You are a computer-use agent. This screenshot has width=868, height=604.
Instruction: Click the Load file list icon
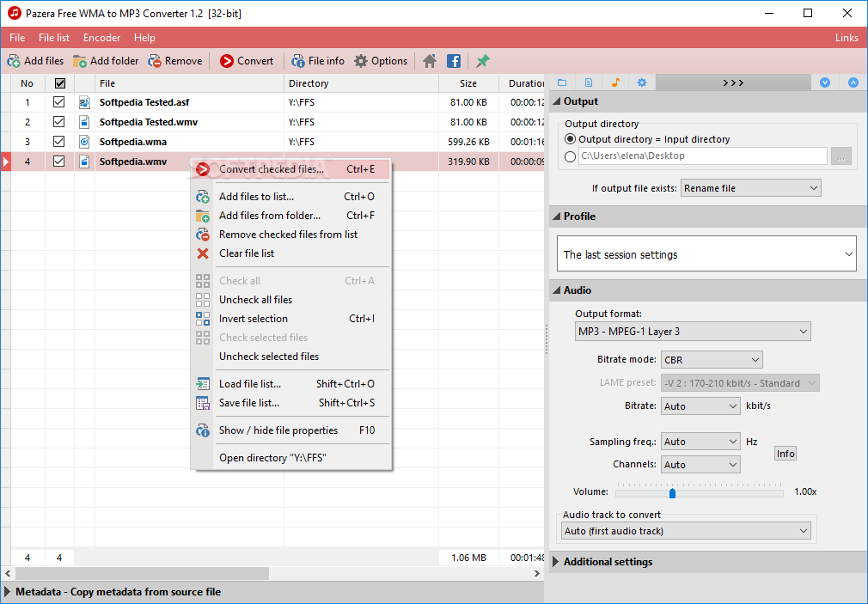tap(203, 384)
